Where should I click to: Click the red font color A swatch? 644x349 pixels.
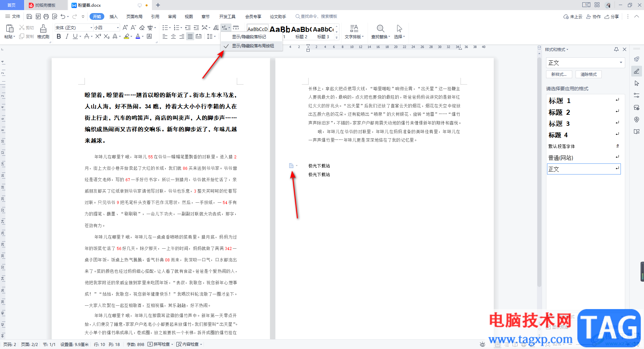[x=138, y=37]
